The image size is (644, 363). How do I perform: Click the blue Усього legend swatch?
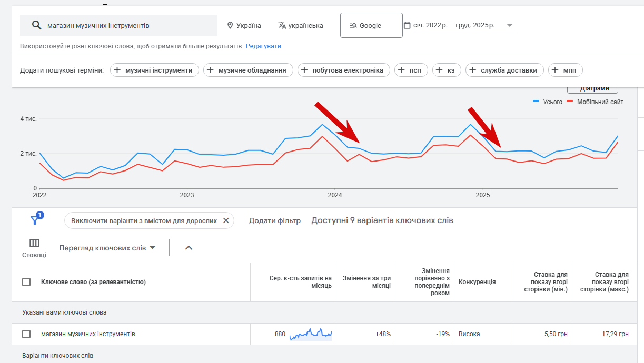point(537,102)
